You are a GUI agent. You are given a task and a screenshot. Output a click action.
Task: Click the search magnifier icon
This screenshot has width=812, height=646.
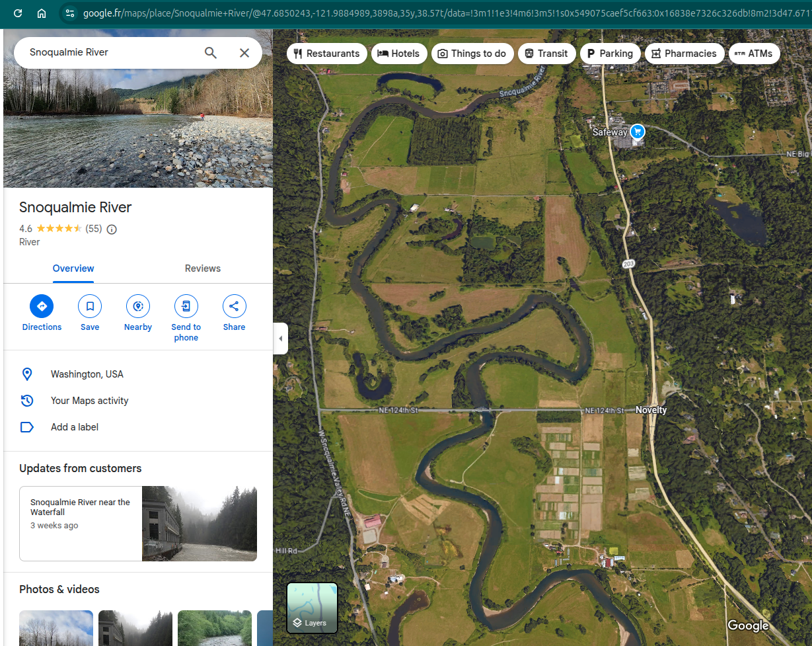tap(211, 53)
